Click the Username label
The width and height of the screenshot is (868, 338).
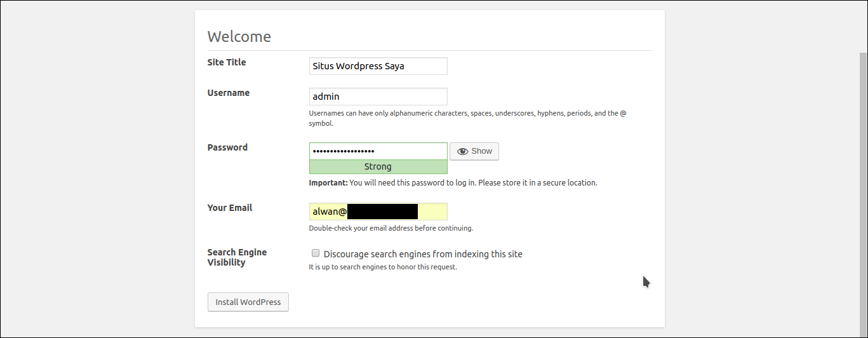tap(229, 93)
